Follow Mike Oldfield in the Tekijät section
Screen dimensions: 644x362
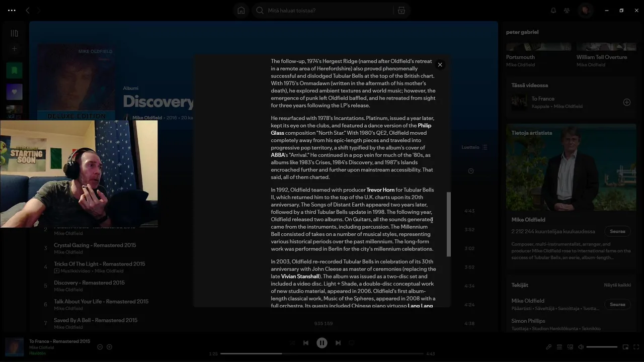coord(617,304)
